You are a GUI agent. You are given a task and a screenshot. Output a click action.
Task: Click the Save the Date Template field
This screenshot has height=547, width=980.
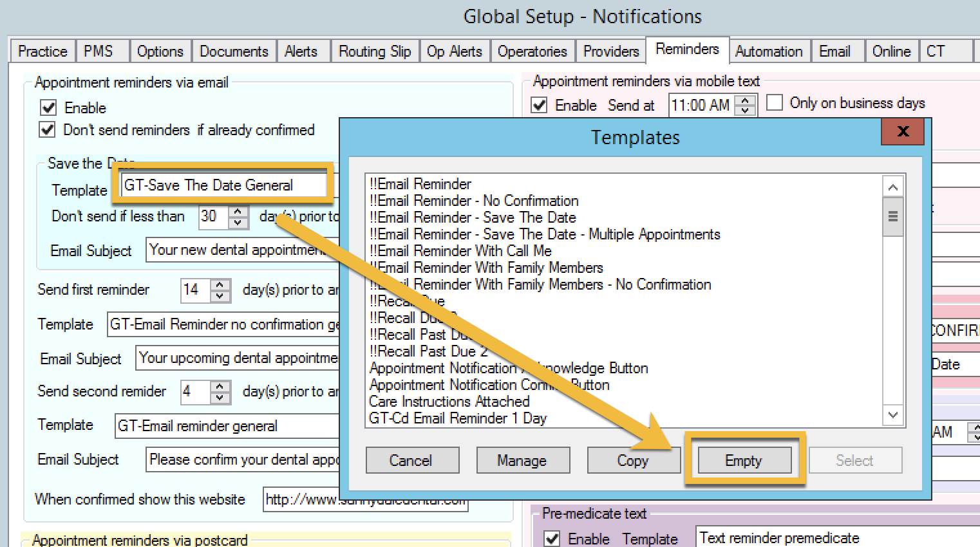(225, 185)
